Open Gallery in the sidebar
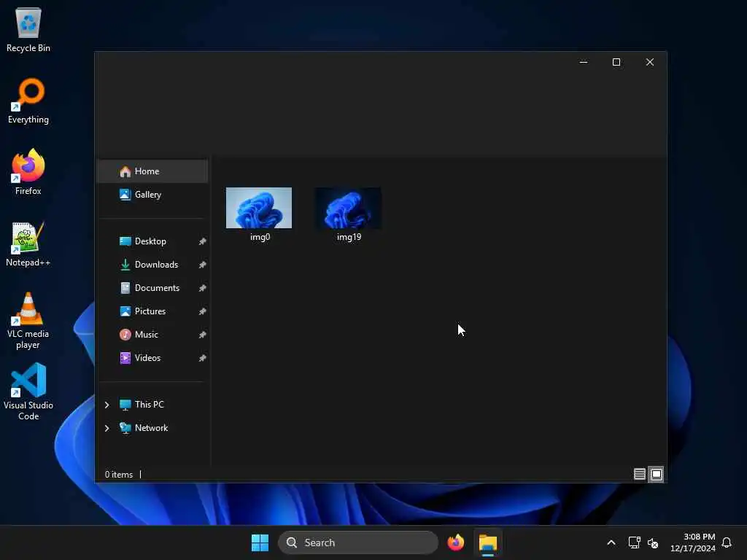Viewport: 747px width, 560px height. (x=152, y=195)
